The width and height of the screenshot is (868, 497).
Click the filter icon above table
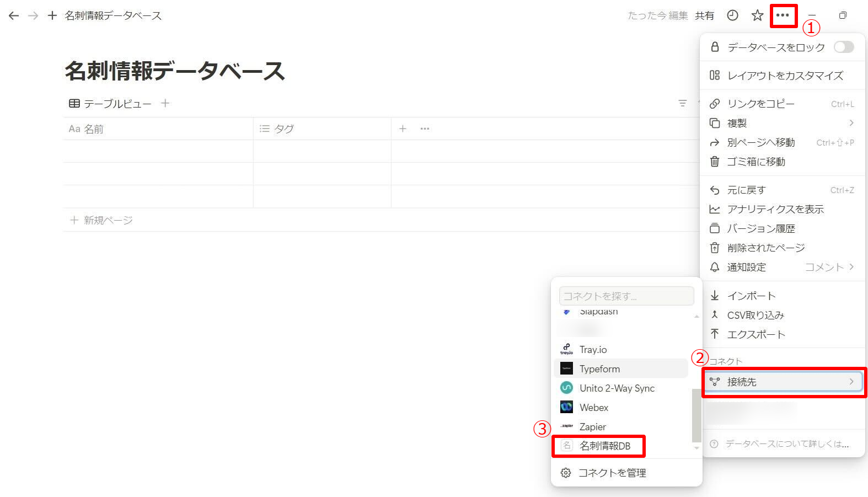point(682,103)
